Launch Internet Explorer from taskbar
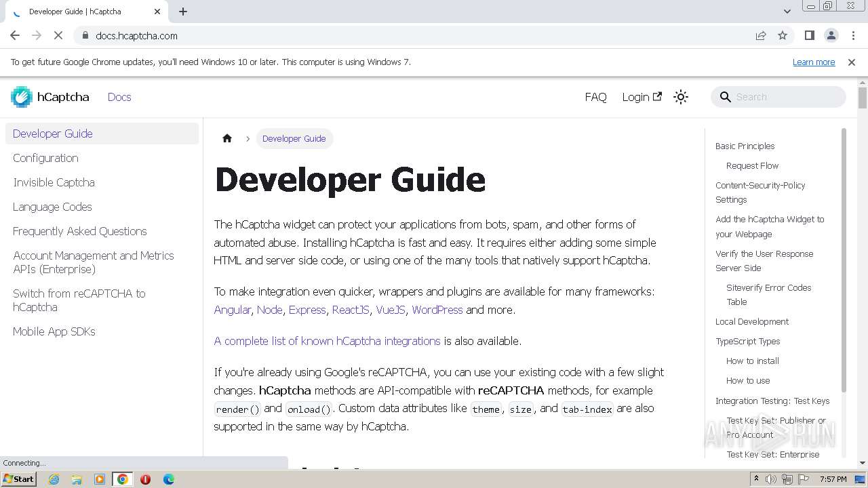Viewport: 868px width, 488px height. click(x=54, y=479)
